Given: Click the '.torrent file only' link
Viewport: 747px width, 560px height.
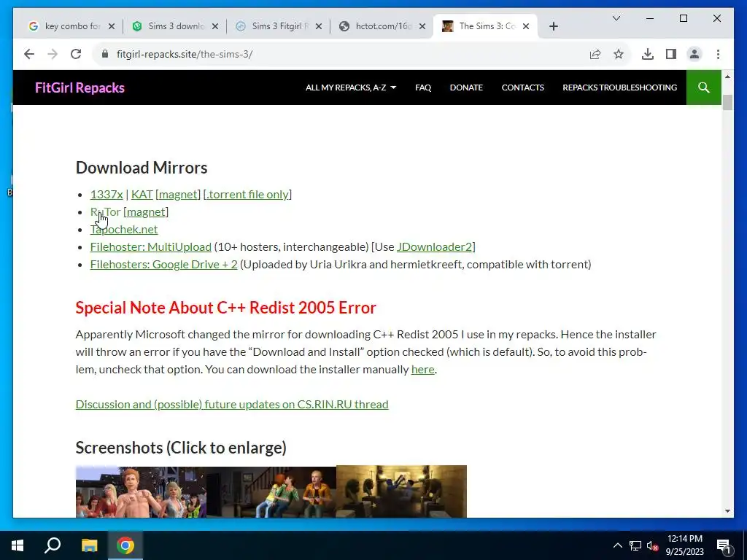Looking at the screenshot, I should point(248,194).
